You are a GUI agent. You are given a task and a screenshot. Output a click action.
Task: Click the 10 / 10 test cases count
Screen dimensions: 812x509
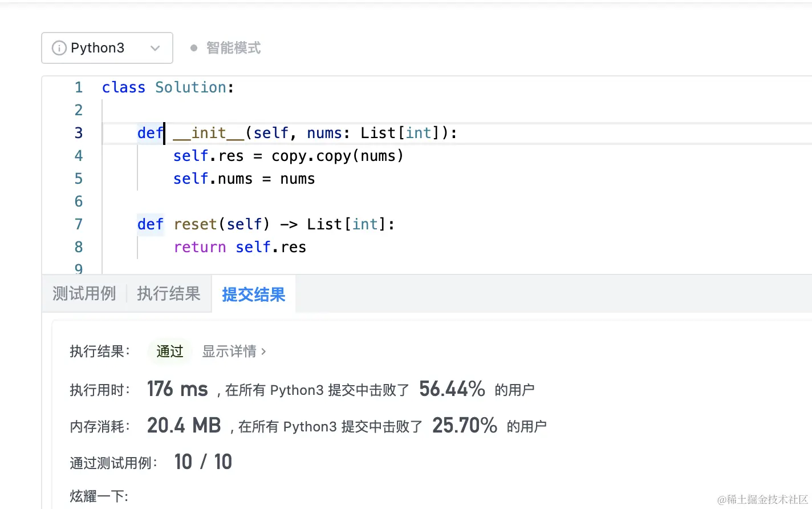click(x=203, y=462)
